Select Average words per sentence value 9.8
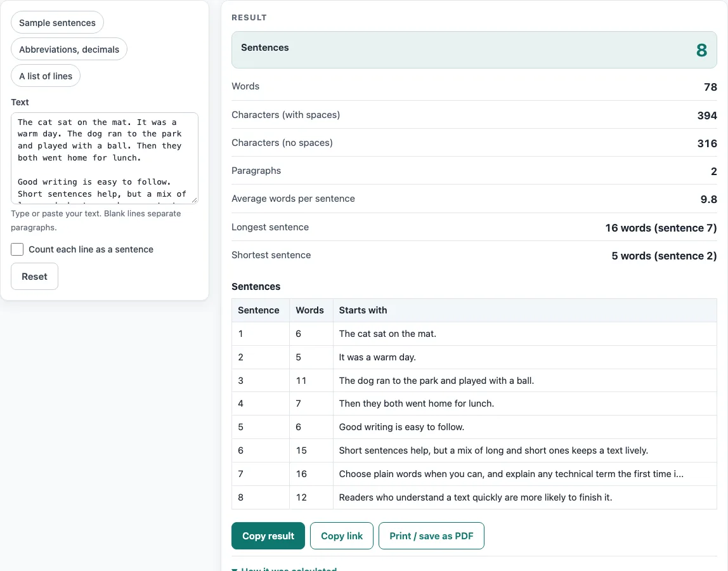This screenshot has height=571, width=728. tap(708, 199)
